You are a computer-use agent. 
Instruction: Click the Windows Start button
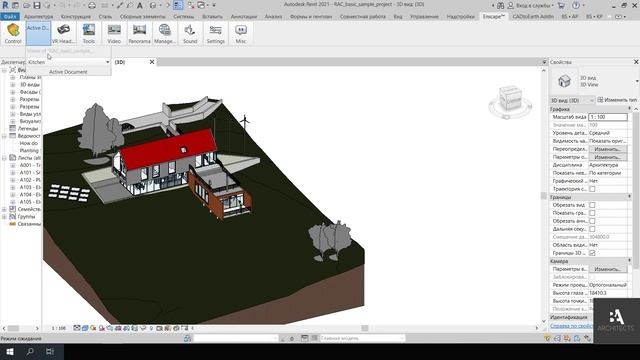click(10, 351)
